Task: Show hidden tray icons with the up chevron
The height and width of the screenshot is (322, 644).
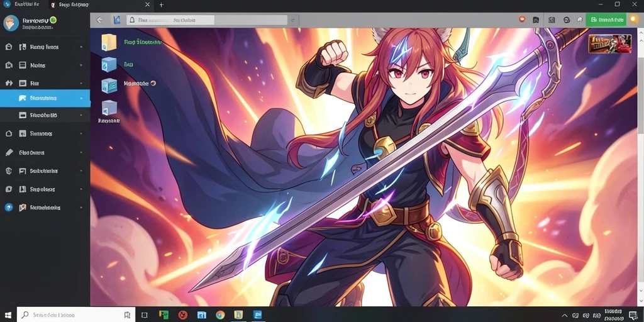Action: click(x=565, y=315)
